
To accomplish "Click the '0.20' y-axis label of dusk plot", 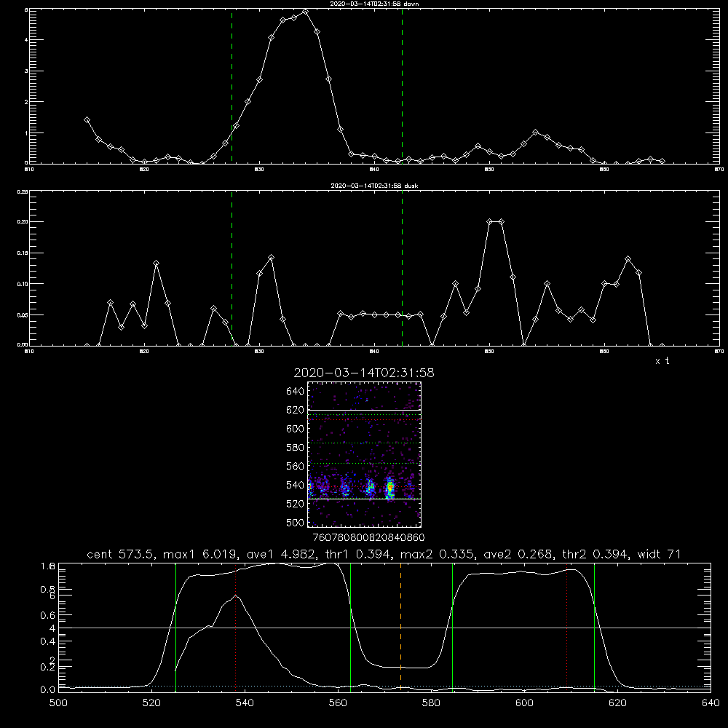I will tap(23, 222).
